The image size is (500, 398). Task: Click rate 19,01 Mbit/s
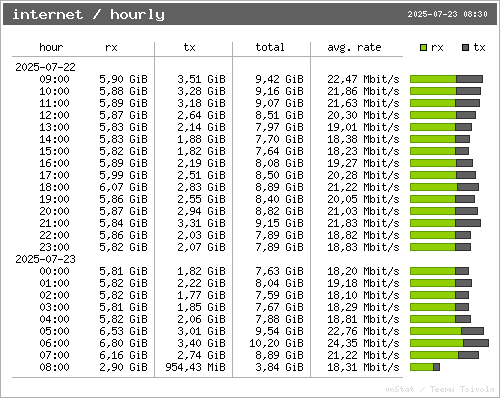coord(363,127)
